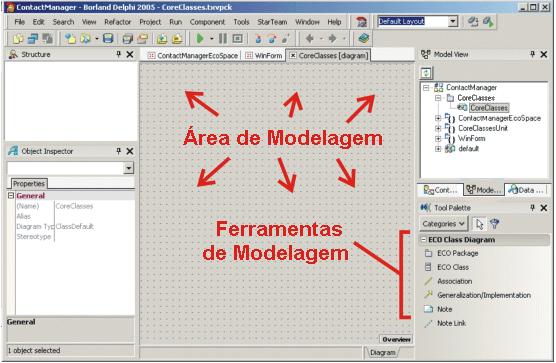Expand the WinForm node in Model View
This screenshot has height=363, width=556.
click(x=438, y=139)
